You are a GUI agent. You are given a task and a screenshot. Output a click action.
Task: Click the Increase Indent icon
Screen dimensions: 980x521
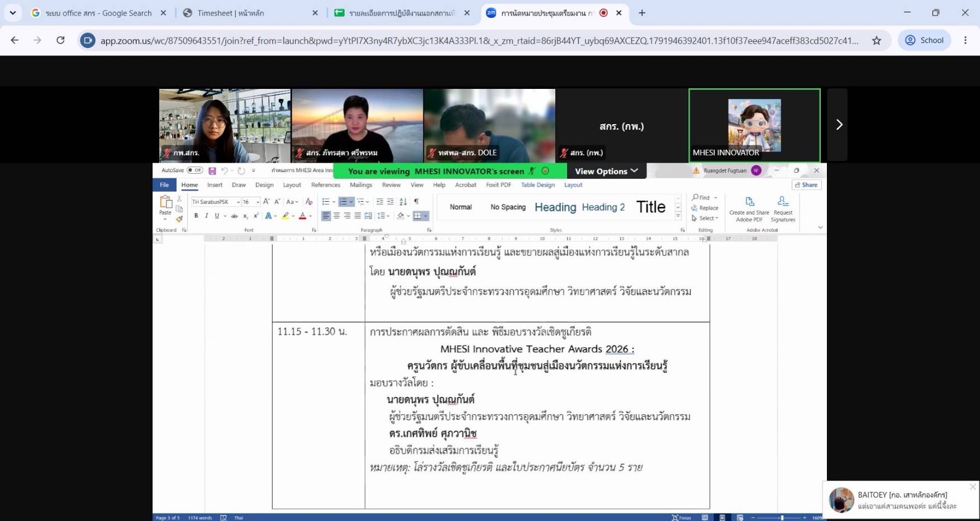(390, 202)
